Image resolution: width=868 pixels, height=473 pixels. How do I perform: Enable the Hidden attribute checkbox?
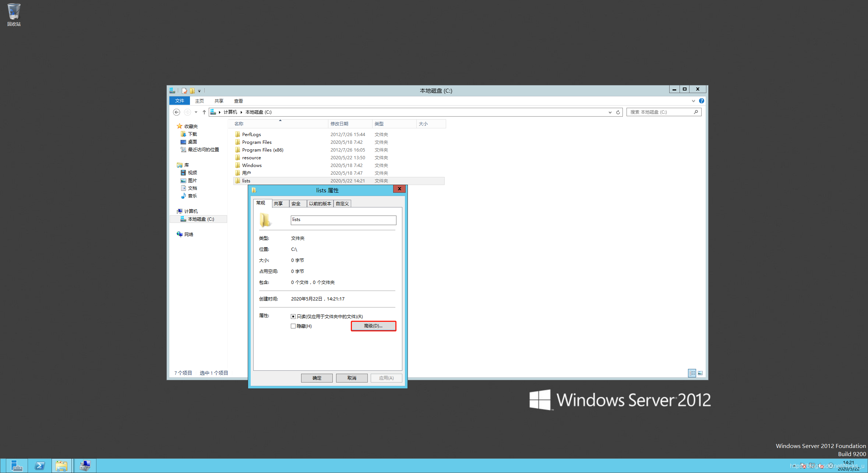click(293, 326)
